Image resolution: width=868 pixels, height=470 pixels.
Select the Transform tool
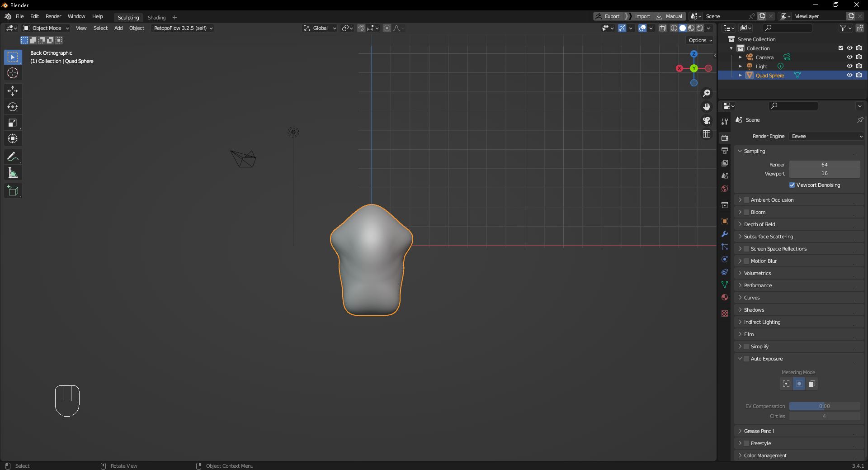tap(13, 138)
